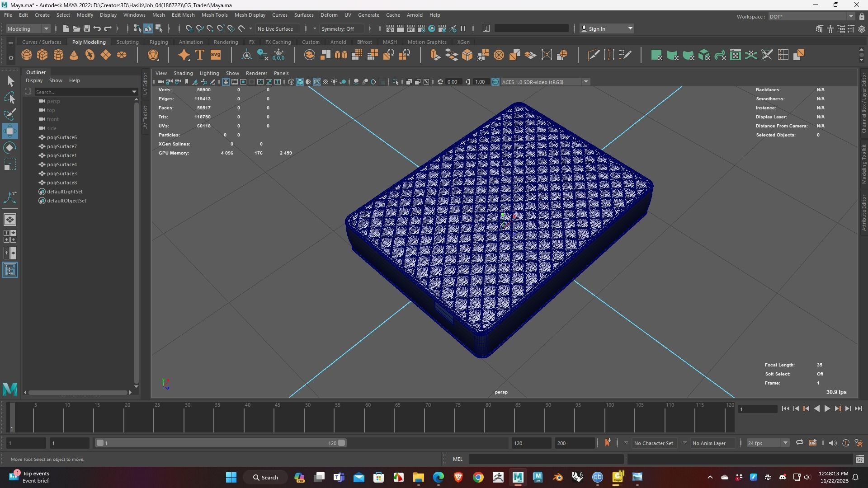Click the MEL script language label
This screenshot has height=488, width=868.
point(458,459)
